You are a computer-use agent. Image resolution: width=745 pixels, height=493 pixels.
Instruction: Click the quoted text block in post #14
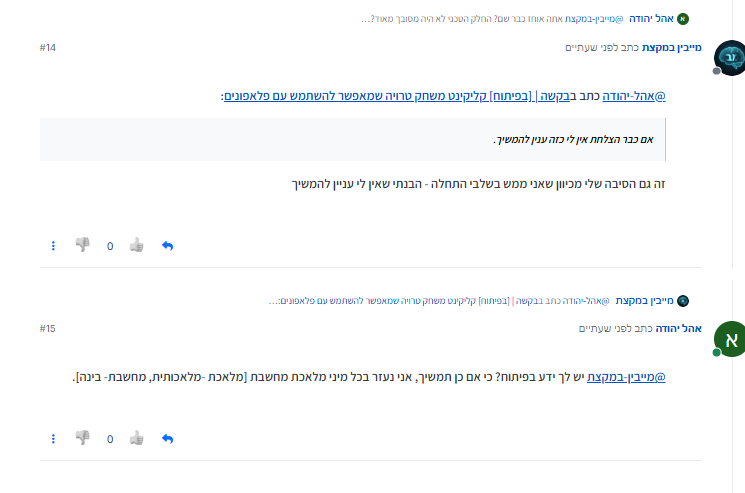[353, 140]
